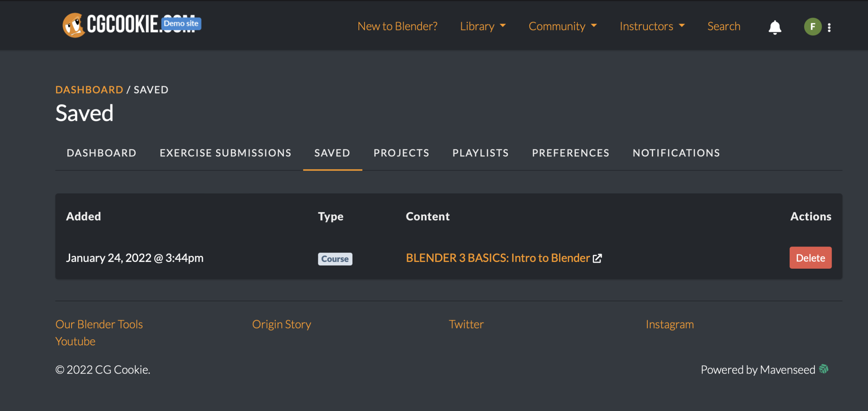
Task: Click external link icon beside Blender course
Action: [597, 258]
